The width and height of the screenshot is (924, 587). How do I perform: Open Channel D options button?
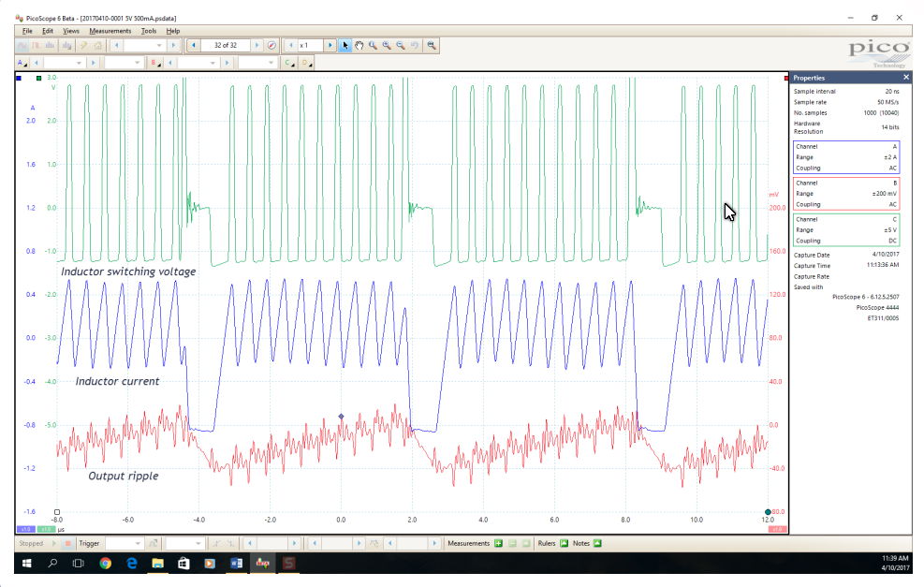click(x=306, y=63)
